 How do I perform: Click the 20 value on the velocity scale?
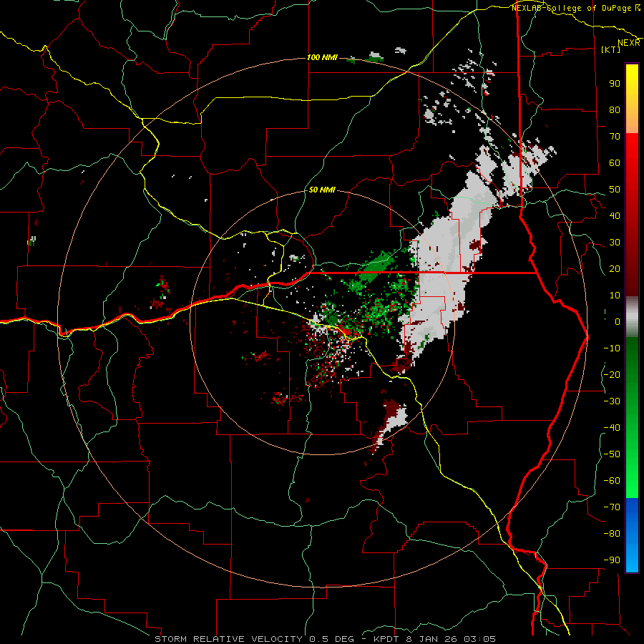(615, 268)
